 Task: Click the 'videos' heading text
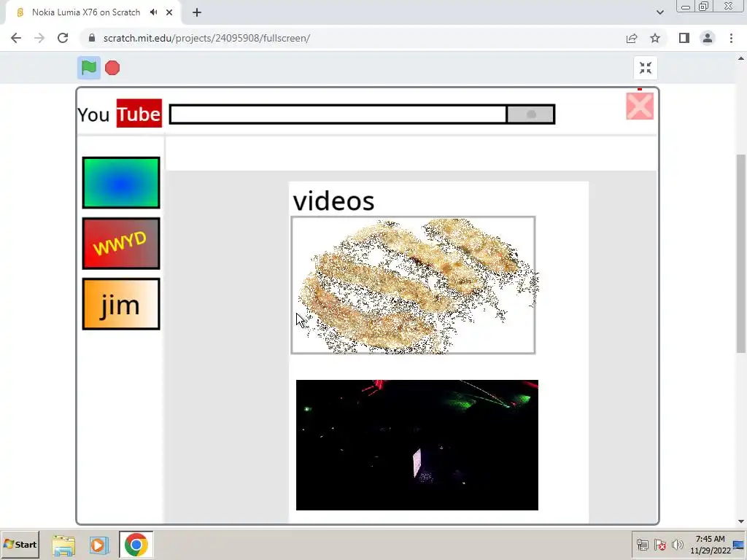(x=333, y=201)
